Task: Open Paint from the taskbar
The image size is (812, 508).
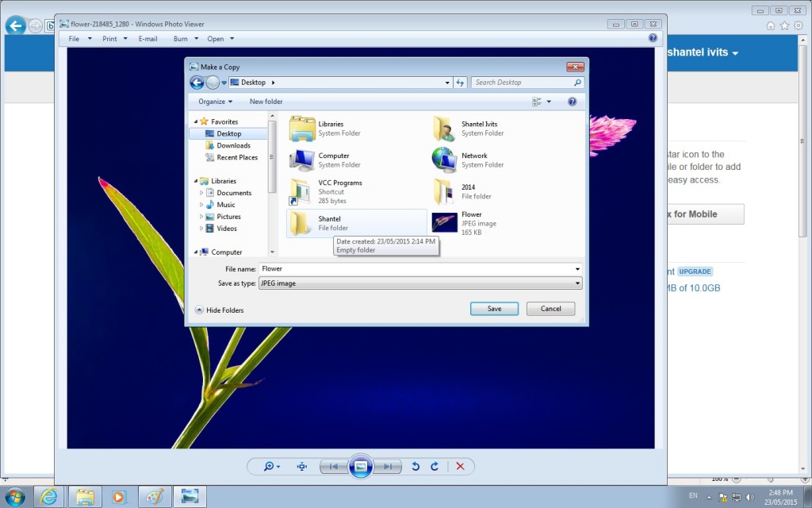Action: (155, 497)
